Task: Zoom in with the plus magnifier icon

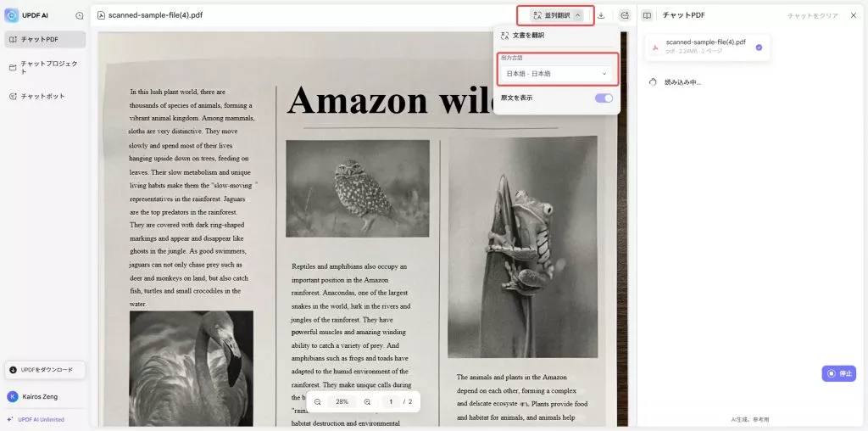Action: pyautogui.click(x=367, y=401)
